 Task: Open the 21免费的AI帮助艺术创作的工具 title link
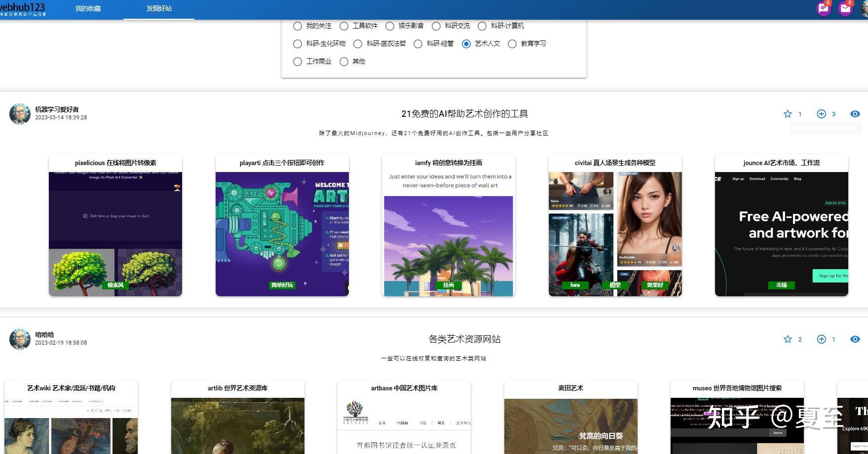[x=464, y=113]
